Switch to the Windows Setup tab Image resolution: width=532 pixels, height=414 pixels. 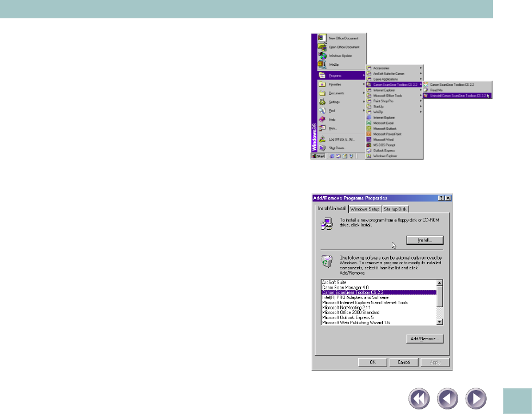pyautogui.click(x=365, y=209)
